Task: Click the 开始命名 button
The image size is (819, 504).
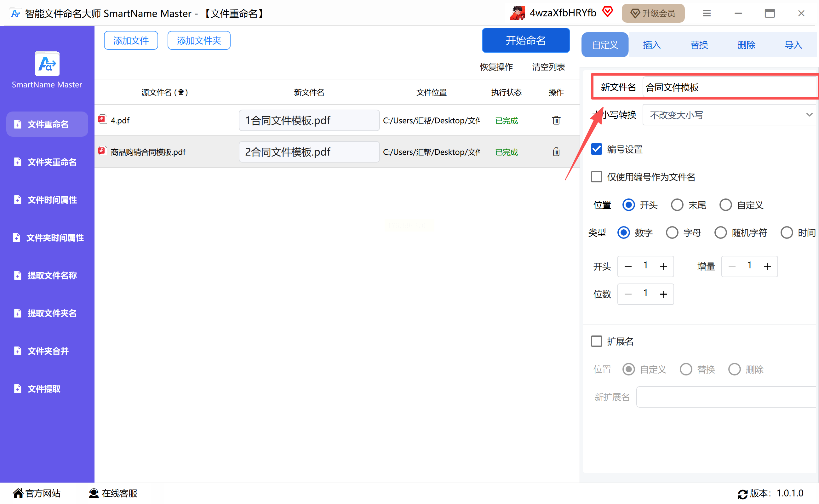Action: [x=525, y=41]
